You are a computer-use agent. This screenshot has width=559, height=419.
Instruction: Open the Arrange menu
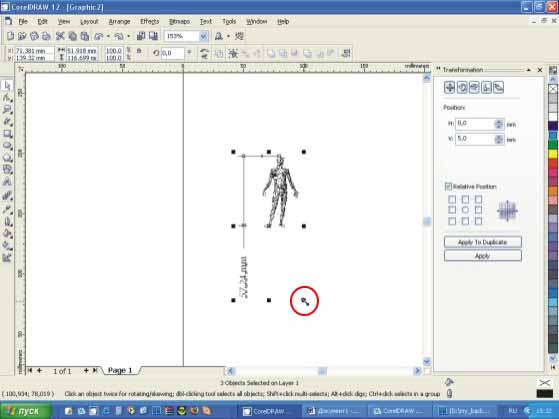119,22
